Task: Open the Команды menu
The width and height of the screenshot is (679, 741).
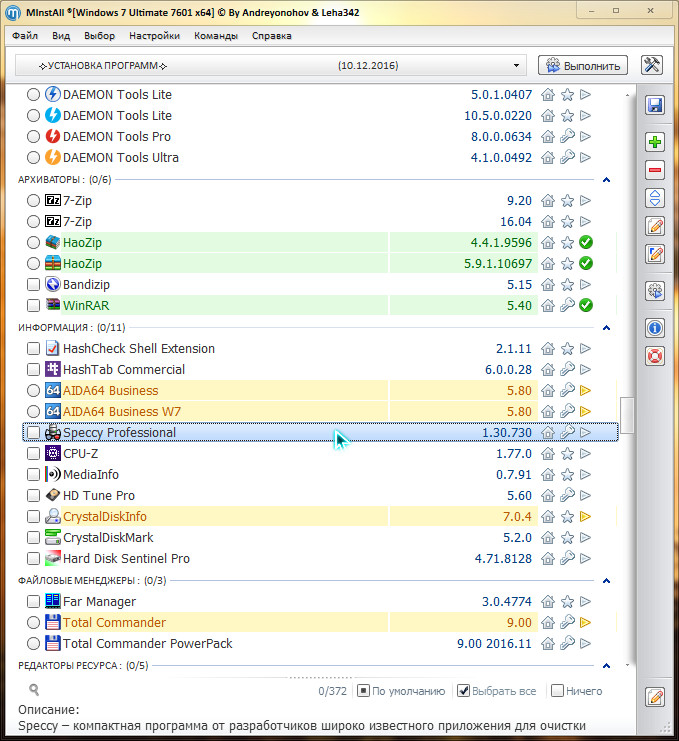Action: [216, 36]
